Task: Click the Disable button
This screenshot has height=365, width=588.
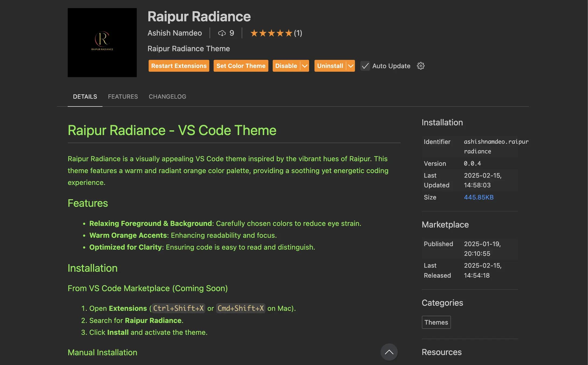Action: pos(286,66)
